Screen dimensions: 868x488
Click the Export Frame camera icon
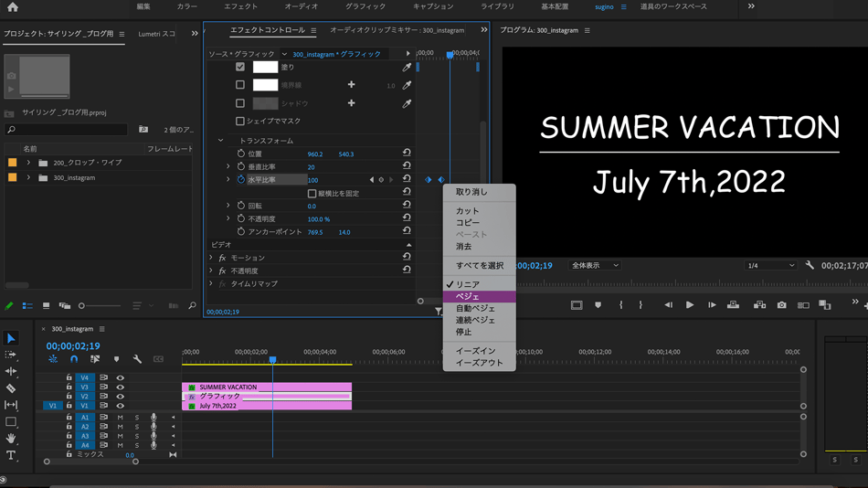[781, 305]
